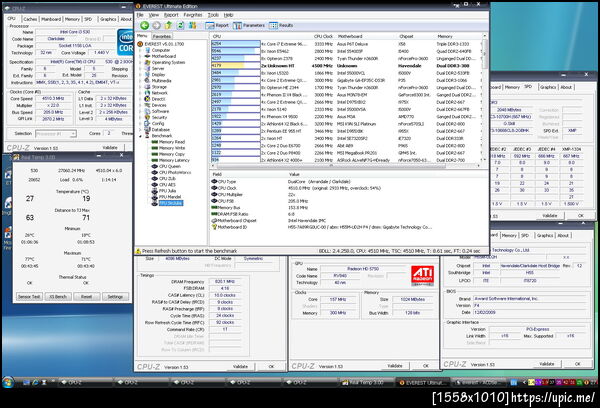Click the green Back arrow in EVEREST toolbar
This screenshot has width=600, height=408.
pyautogui.click(x=144, y=25)
